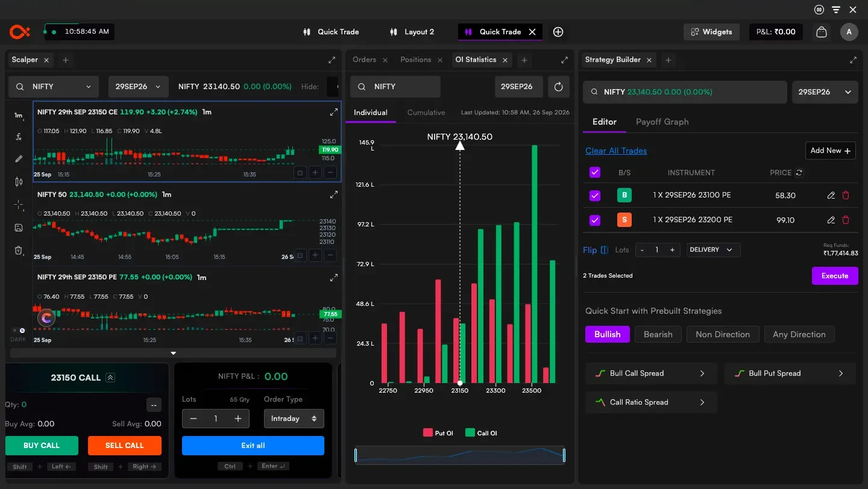Delete the 23200 PE trade row

[846, 220]
